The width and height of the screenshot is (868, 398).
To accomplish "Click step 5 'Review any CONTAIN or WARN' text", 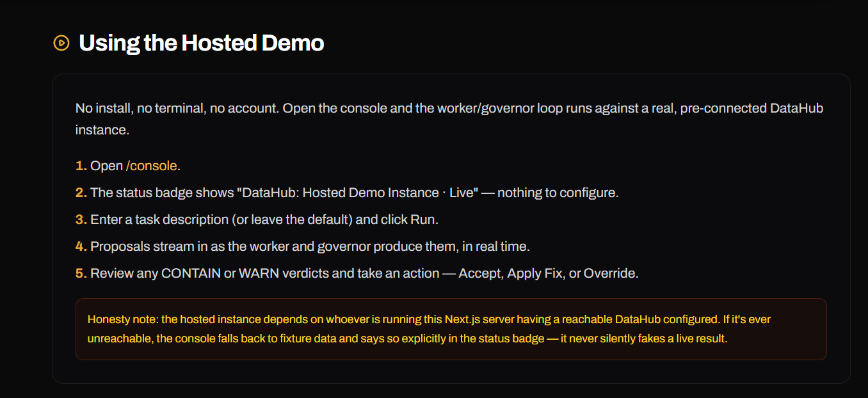I will pyautogui.click(x=364, y=273).
